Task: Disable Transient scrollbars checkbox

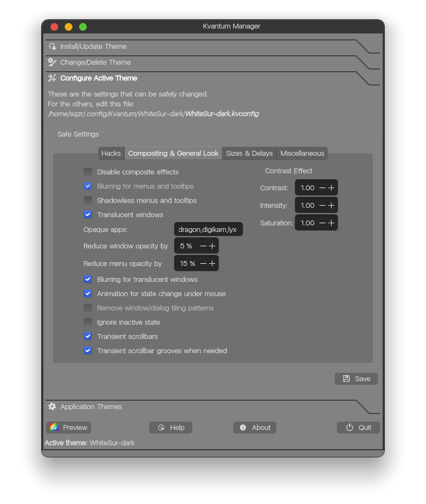Action: [88, 336]
